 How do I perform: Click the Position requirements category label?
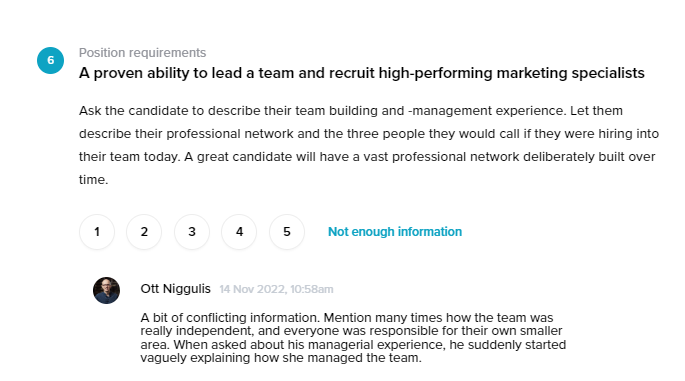click(x=142, y=53)
